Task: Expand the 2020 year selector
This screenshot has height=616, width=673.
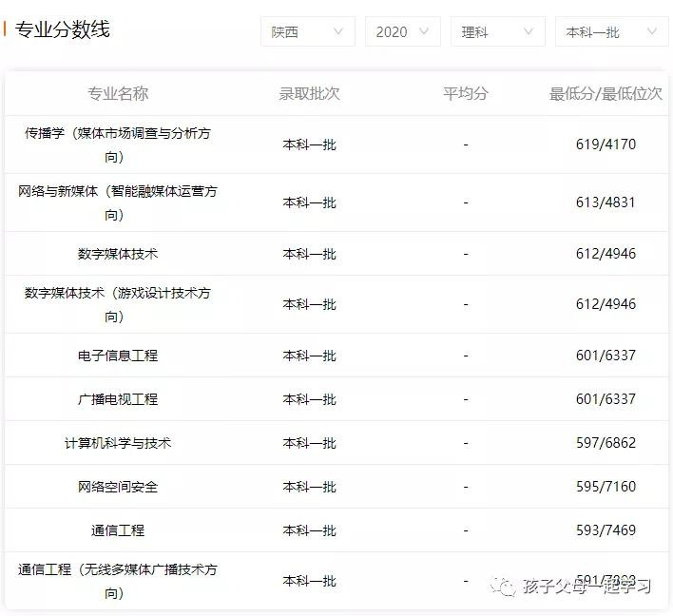Action: pyautogui.click(x=402, y=31)
